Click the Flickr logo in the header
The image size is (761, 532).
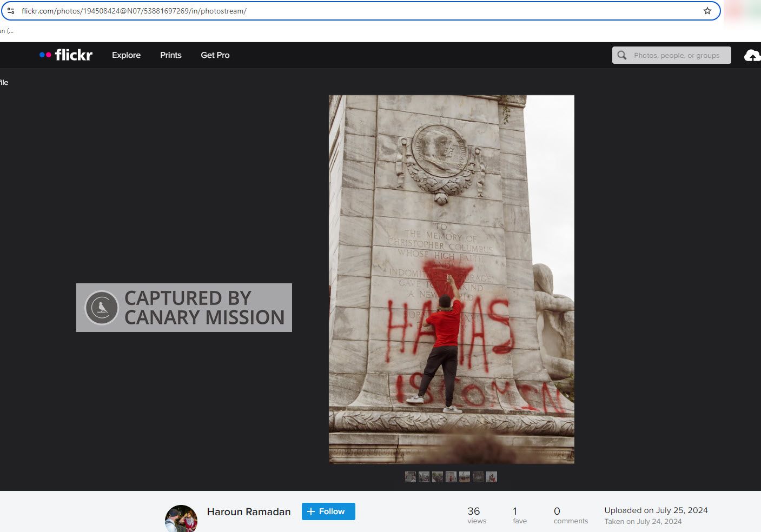tap(66, 55)
